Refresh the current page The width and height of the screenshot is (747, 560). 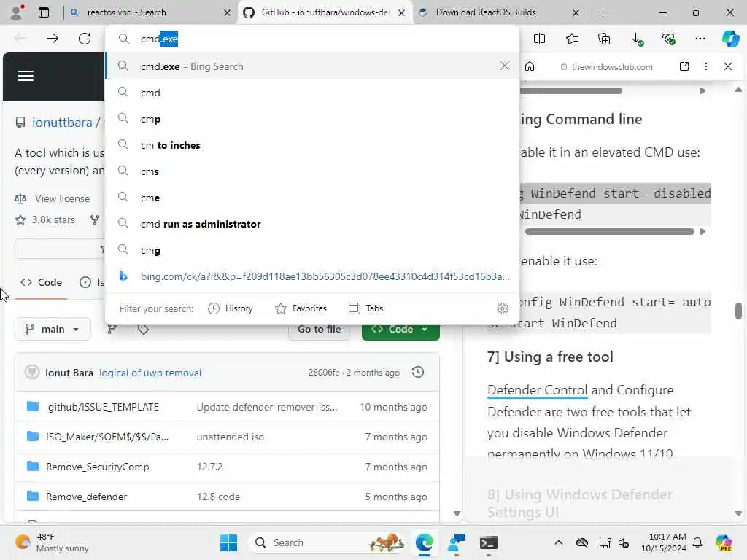(85, 39)
